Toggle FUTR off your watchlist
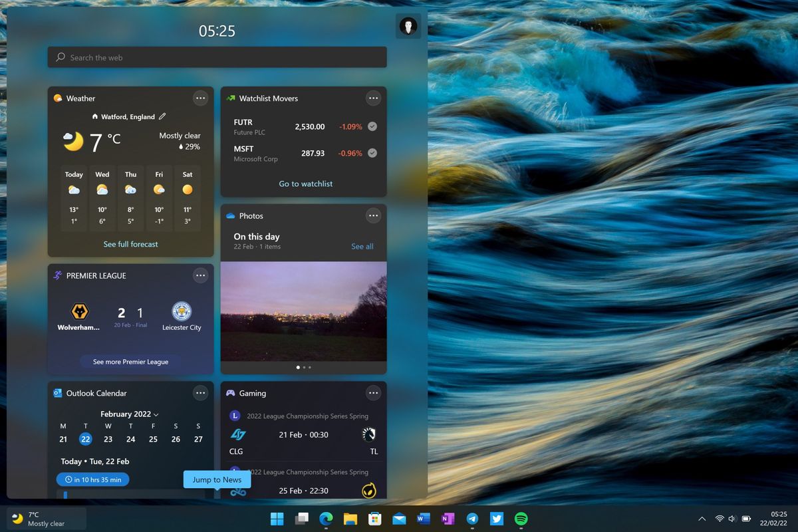The height and width of the screenshot is (532, 798). point(372,126)
